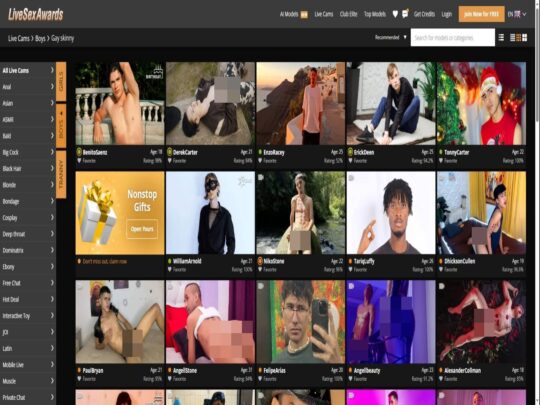540x405 pixels.
Task: Select the large grid view icon
Action: pyautogui.click(x=525, y=38)
